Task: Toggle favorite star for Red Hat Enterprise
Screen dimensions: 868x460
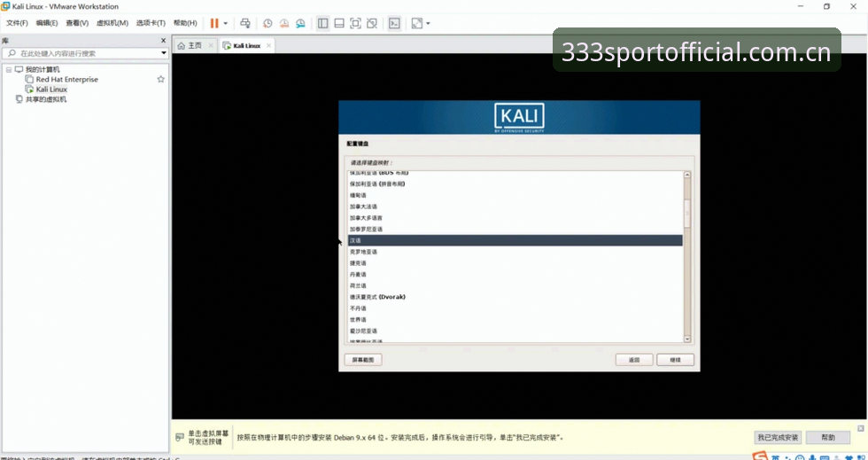Action: (160, 79)
